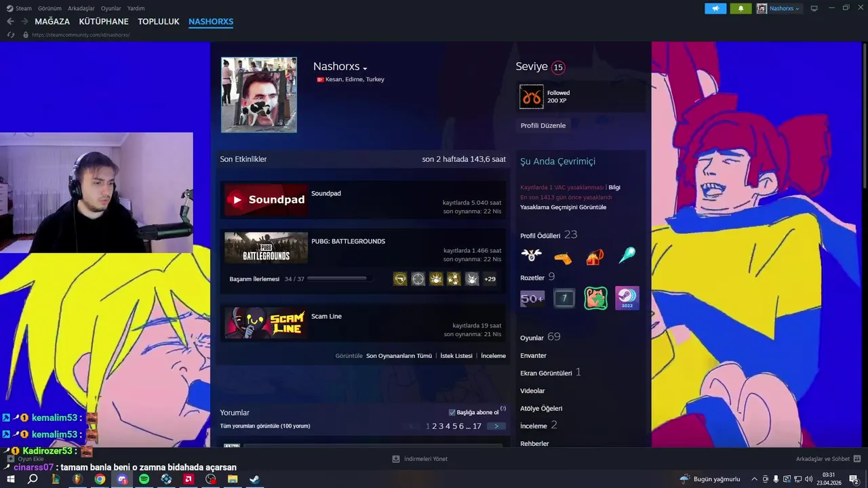
Task: Open the Atölye Öğeleri link
Action: click(x=541, y=409)
